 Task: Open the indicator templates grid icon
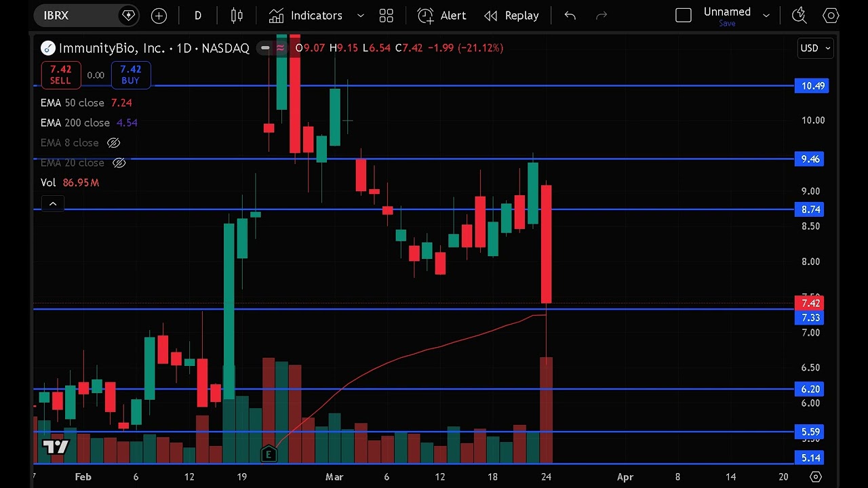[x=387, y=16]
